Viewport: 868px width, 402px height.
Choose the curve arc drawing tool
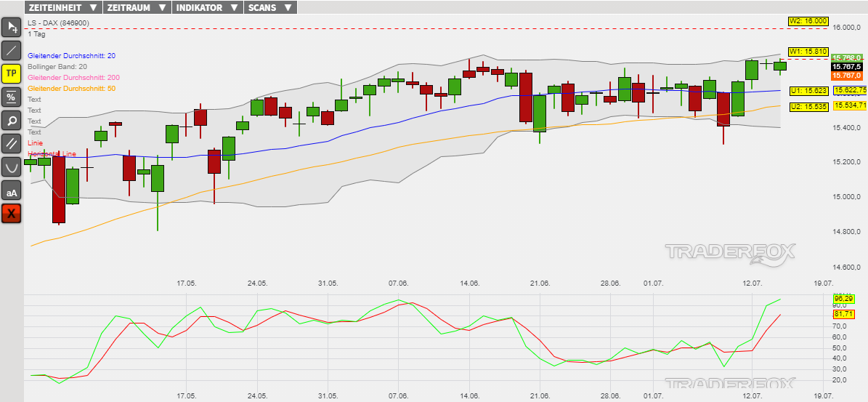pos(12,166)
